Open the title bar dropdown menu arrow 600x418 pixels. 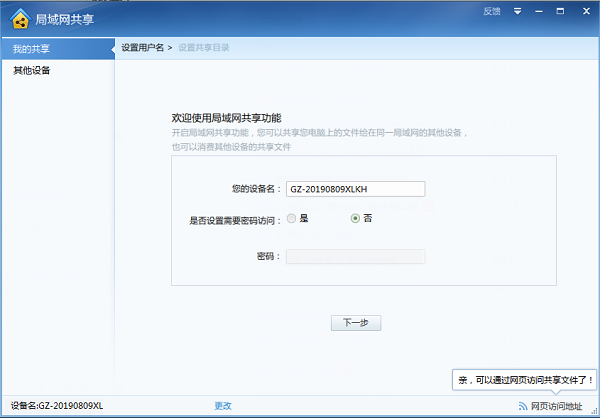click(517, 12)
